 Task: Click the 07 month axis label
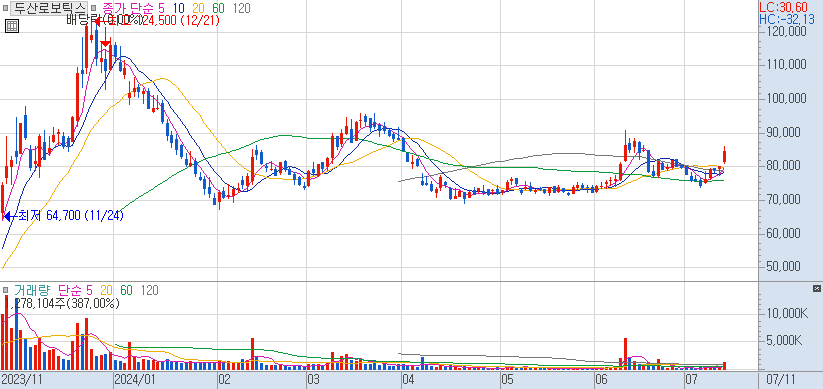click(691, 380)
